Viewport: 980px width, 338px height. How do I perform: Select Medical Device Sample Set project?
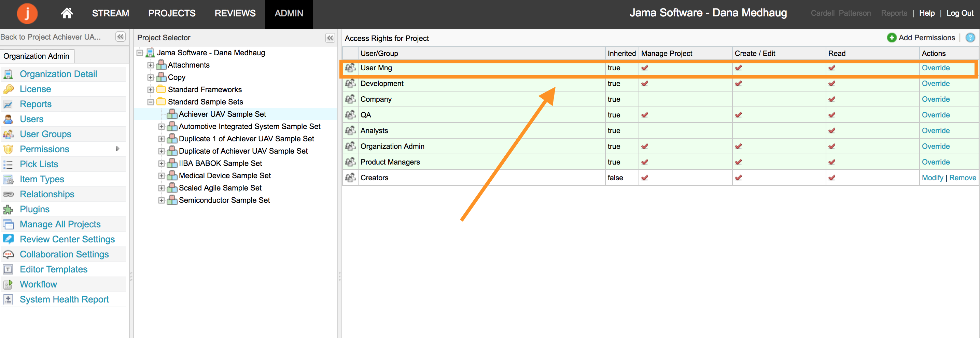point(224,176)
